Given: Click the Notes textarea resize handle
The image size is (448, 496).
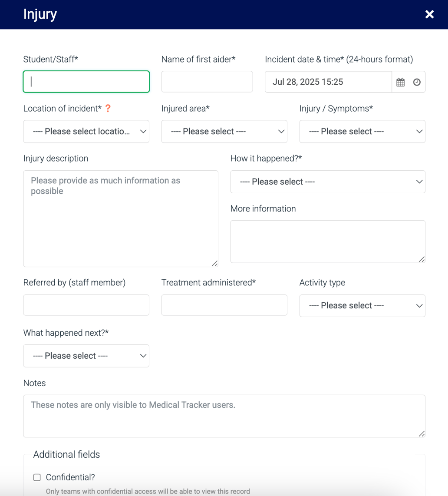Looking at the screenshot, I should [422, 433].
